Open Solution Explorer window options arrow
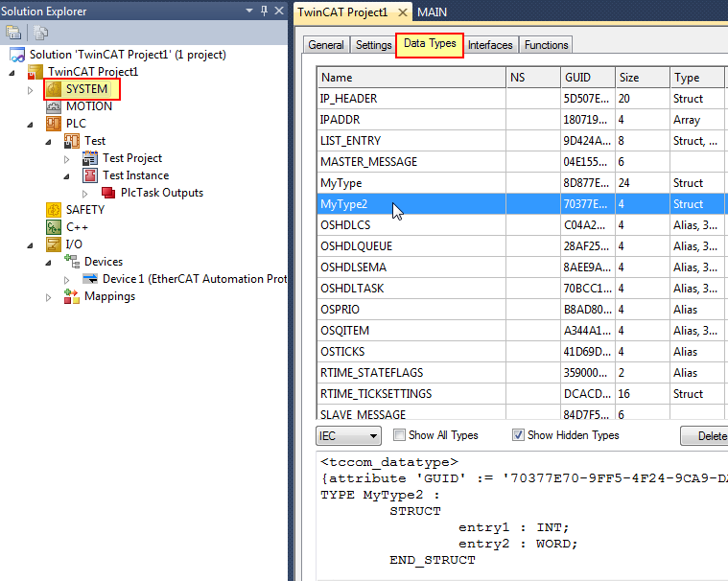728x581 pixels. pyautogui.click(x=249, y=11)
